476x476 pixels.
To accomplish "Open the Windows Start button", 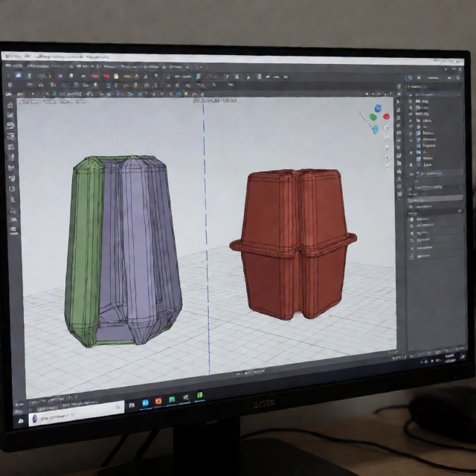I will (21, 421).
